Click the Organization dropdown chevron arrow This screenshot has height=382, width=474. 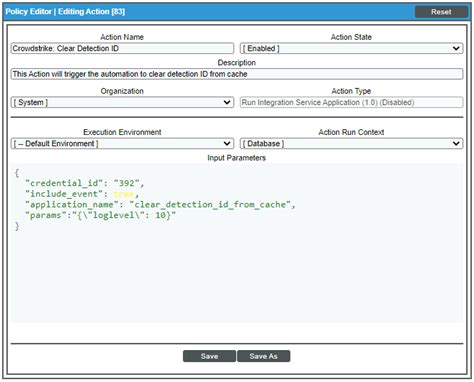click(x=227, y=102)
